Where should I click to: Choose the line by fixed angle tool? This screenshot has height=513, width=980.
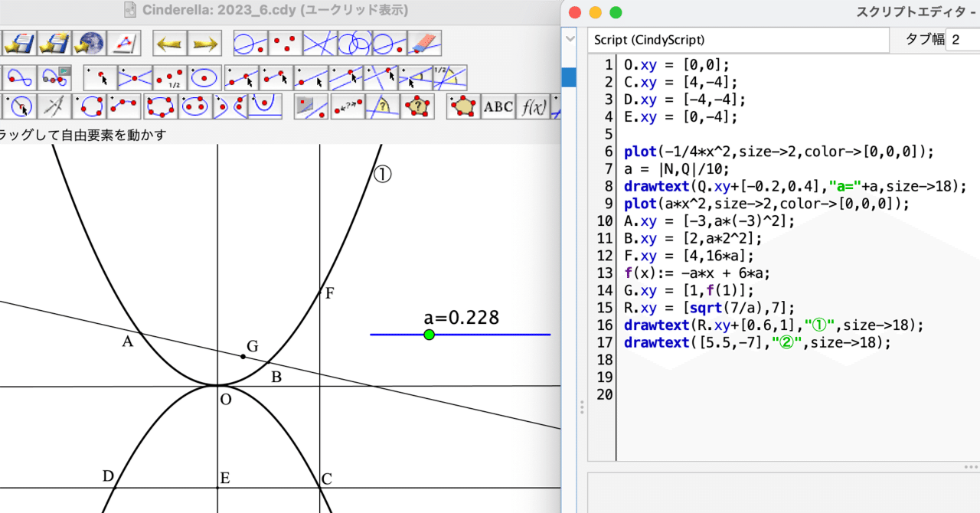pyautogui.click(x=414, y=77)
